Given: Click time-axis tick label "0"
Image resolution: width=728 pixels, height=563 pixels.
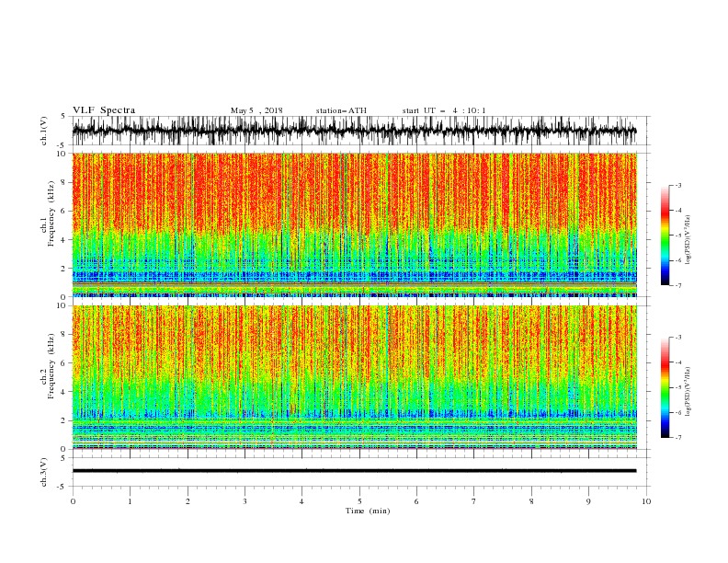Looking at the screenshot, I should (73, 501).
